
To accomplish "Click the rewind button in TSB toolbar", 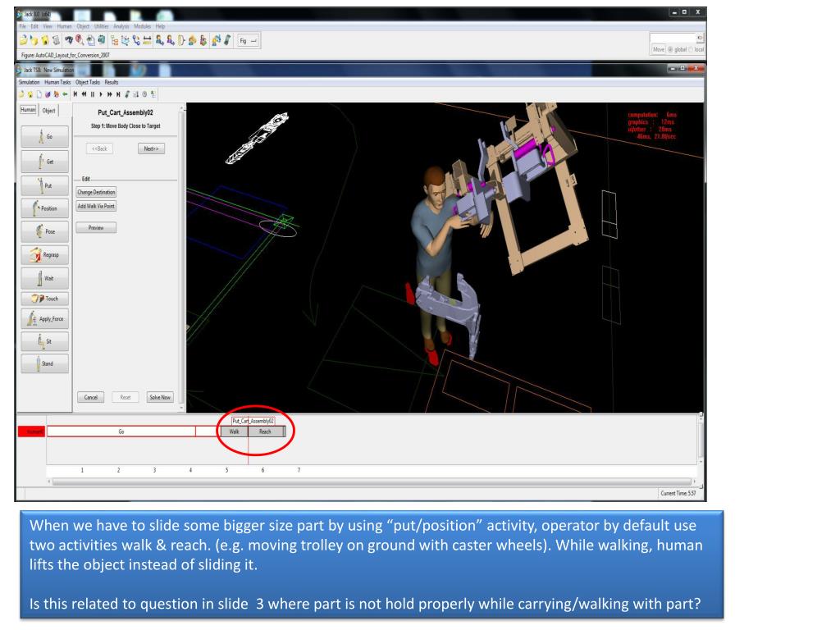I will point(84,94).
